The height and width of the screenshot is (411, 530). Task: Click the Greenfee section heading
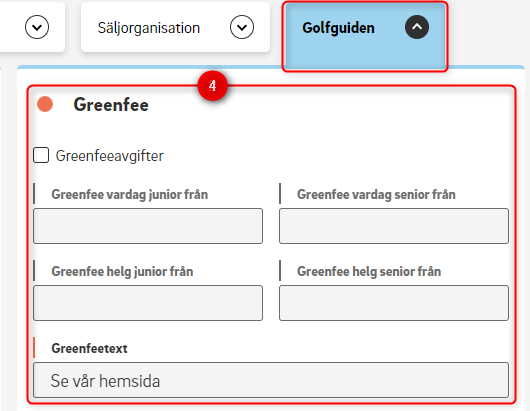pos(111,104)
